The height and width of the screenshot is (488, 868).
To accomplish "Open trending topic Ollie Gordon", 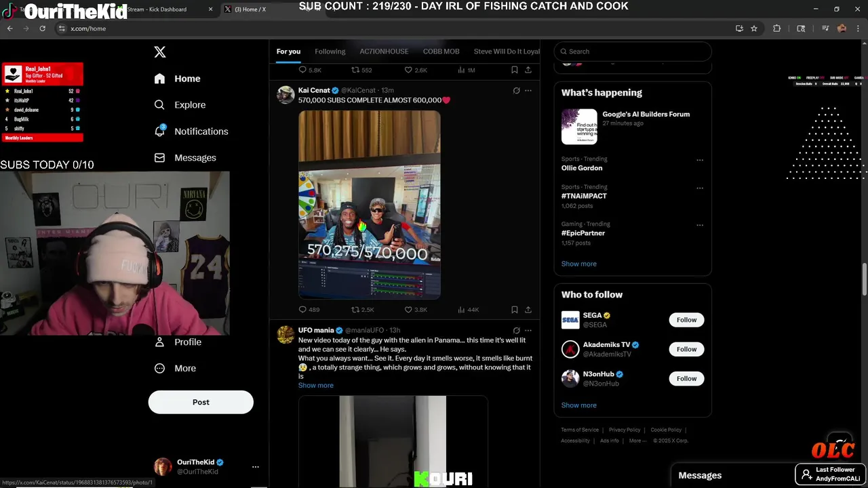I will (582, 168).
